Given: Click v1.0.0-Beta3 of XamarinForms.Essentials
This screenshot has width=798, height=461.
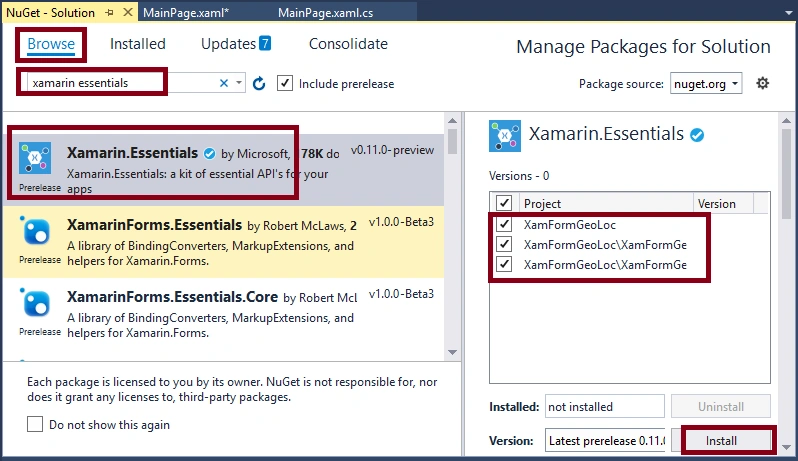Looking at the screenshot, I should 402,222.
